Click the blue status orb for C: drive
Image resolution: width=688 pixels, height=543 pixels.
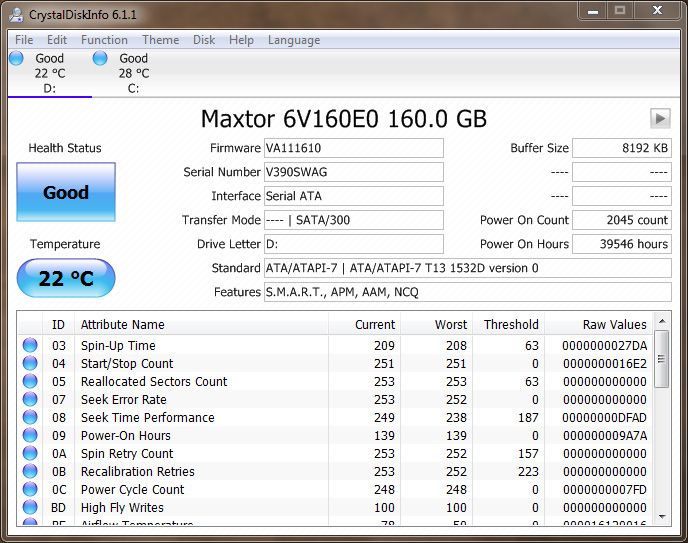[100, 58]
